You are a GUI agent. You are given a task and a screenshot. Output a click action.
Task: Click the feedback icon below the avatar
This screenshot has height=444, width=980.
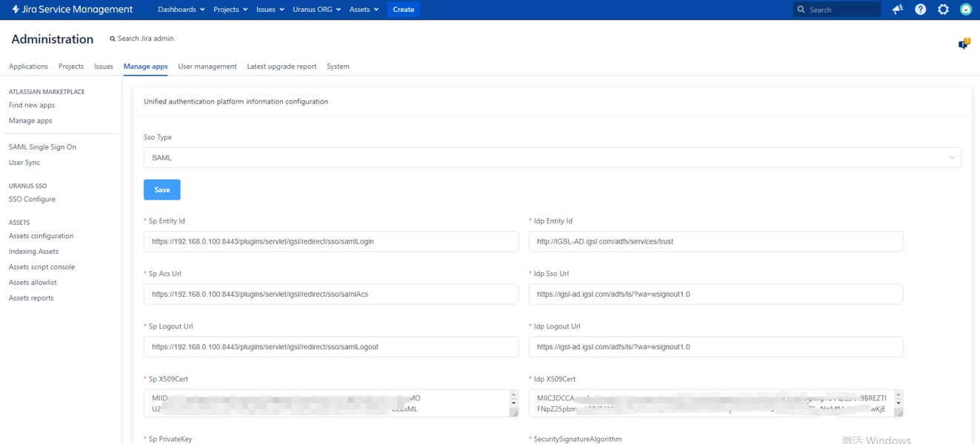[964, 44]
